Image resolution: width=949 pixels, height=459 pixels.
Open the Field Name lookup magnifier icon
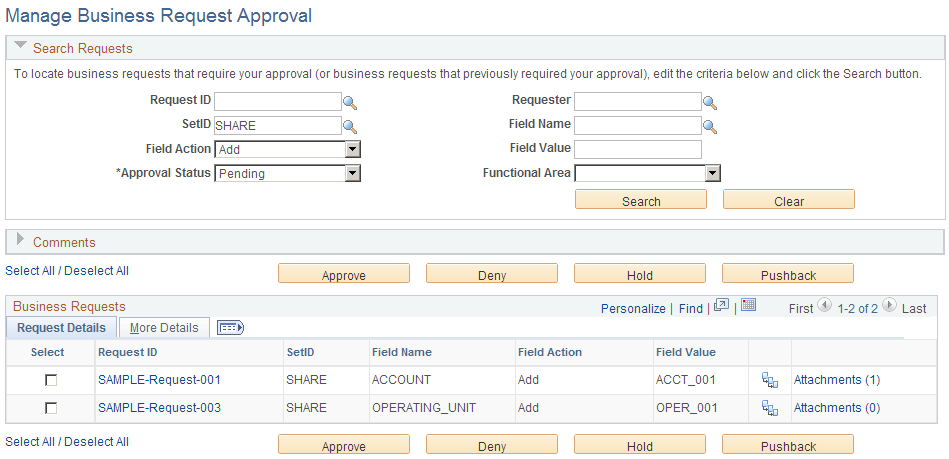pos(710,127)
